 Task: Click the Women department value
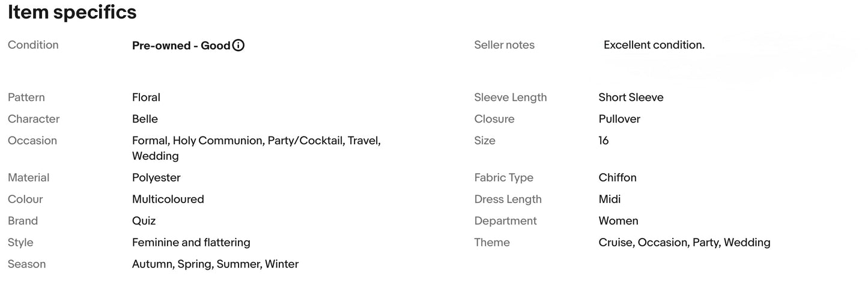pos(619,221)
